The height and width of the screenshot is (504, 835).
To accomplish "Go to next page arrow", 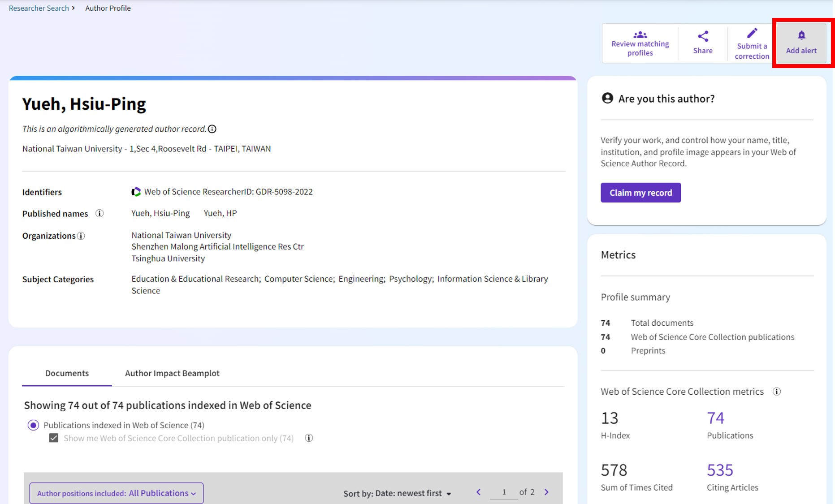I will coord(546,492).
